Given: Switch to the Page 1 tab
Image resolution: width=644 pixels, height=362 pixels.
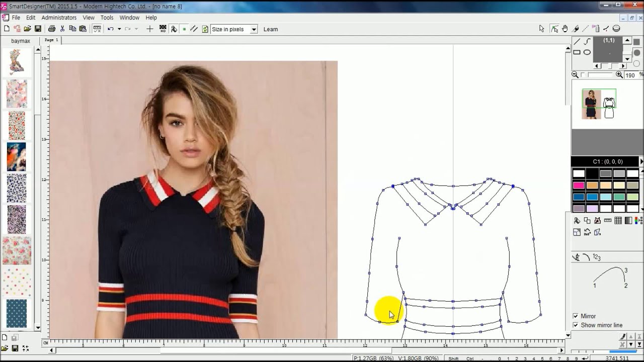Looking at the screenshot, I should (51, 40).
